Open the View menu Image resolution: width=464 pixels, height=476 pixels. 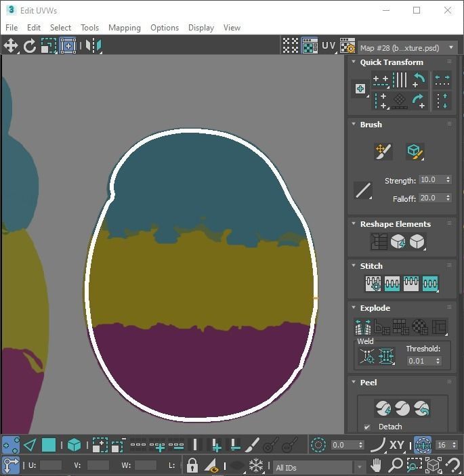232,28
